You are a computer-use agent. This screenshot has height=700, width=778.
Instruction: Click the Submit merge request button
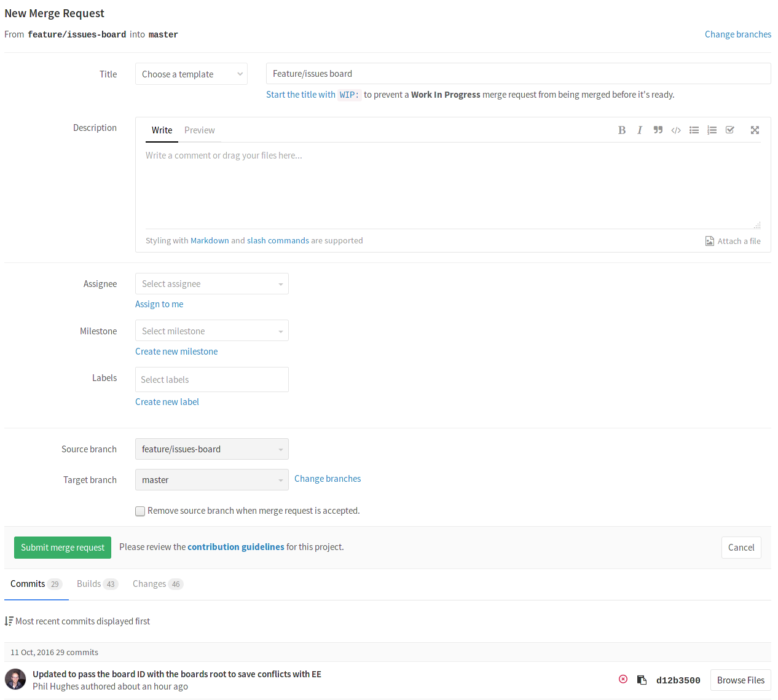point(62,547)
